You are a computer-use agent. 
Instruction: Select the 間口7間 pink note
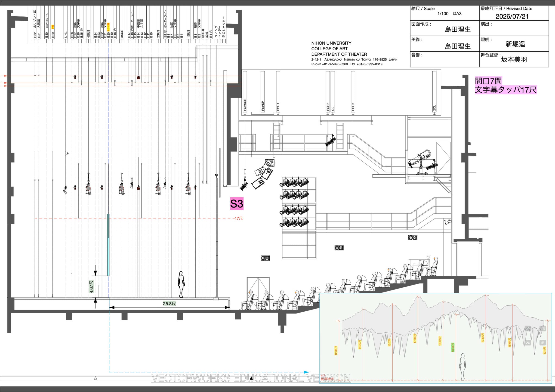click(488, 81)
